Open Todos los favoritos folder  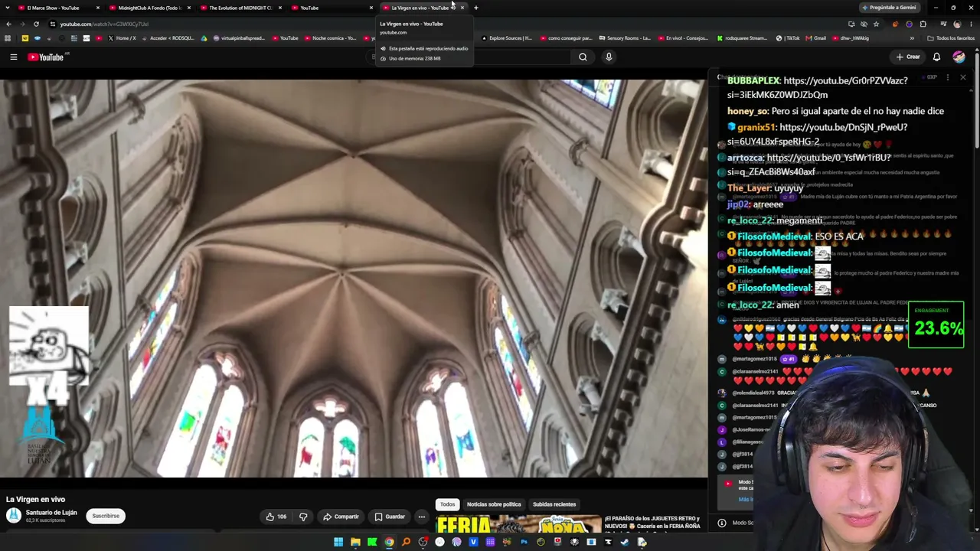click(x=951, y=38)
